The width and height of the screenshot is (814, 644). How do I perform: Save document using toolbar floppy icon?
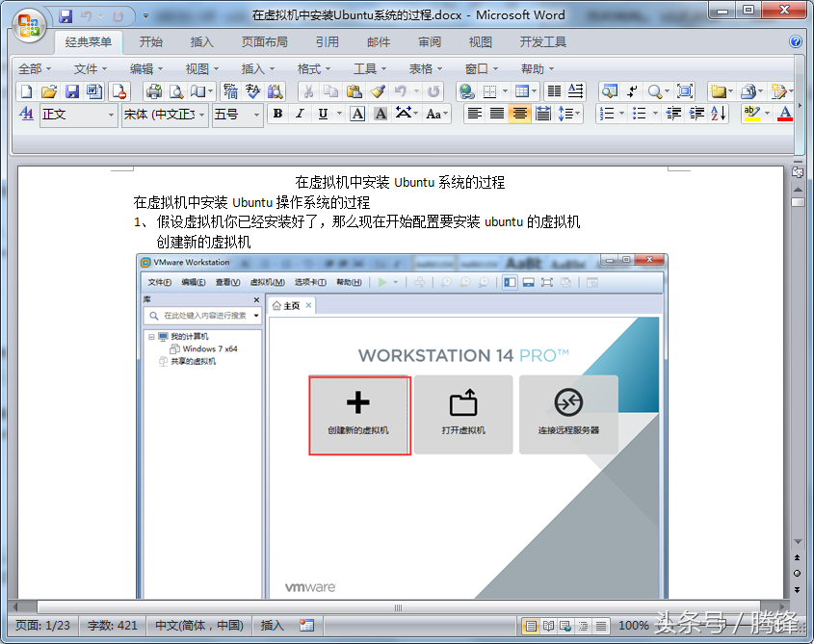[71, 91]
